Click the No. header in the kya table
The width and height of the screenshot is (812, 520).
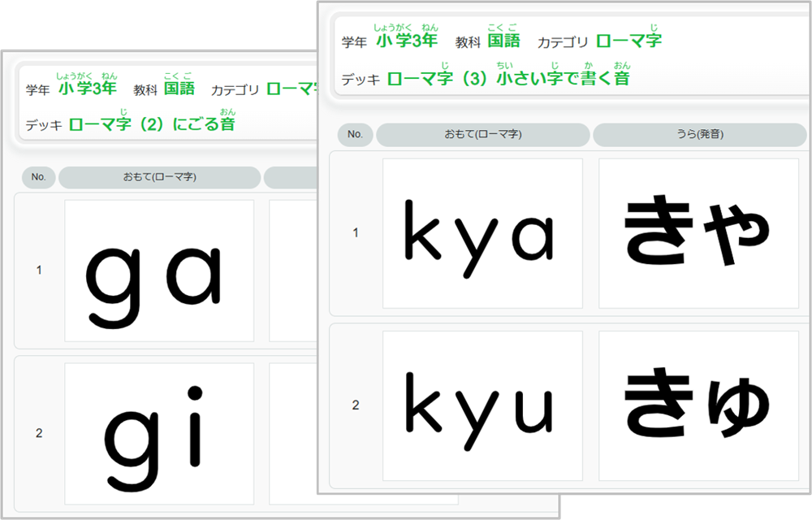click(x=355, y=135)
